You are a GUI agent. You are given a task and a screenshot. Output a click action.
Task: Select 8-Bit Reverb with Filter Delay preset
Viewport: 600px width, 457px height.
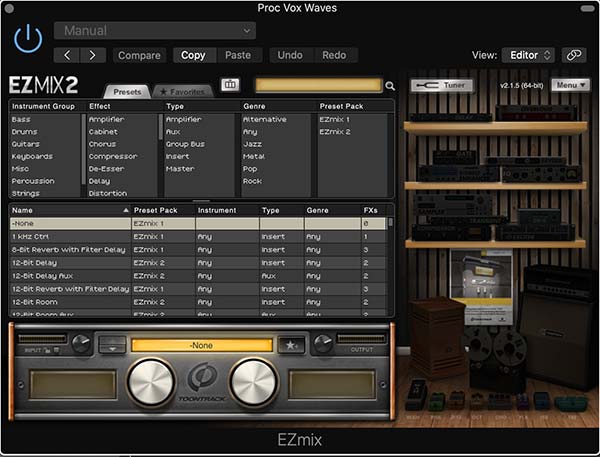198,250
